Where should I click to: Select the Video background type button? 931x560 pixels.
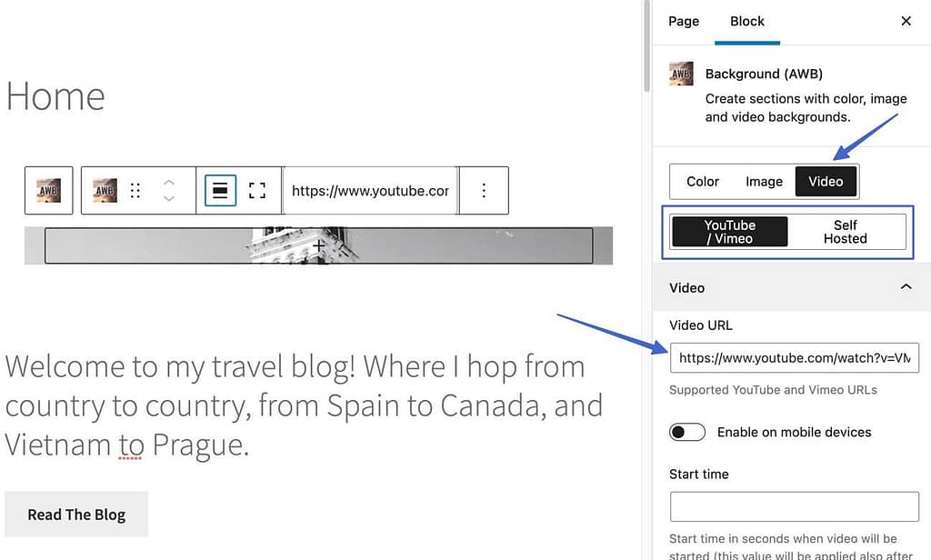[x=825, y=181]
